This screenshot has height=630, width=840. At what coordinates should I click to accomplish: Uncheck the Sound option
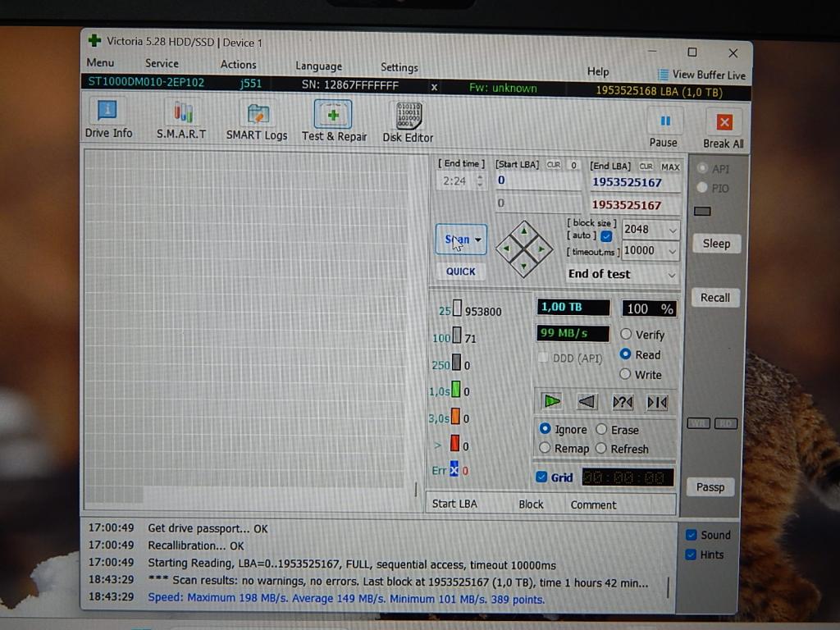692,535
